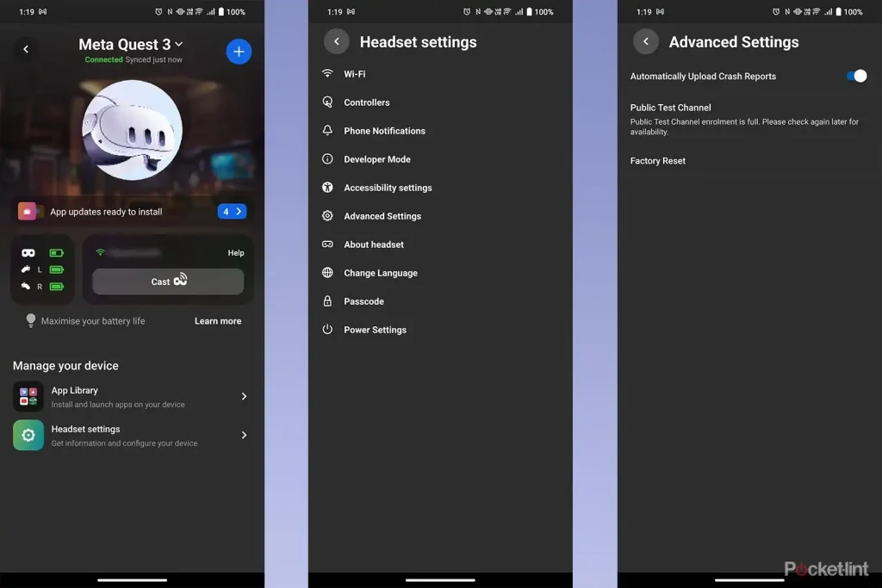The width and height of the screenshot is (882, 588).
Task: Tap the back arrow beside Meta Quest 3
Action: [x=26, y=49]
